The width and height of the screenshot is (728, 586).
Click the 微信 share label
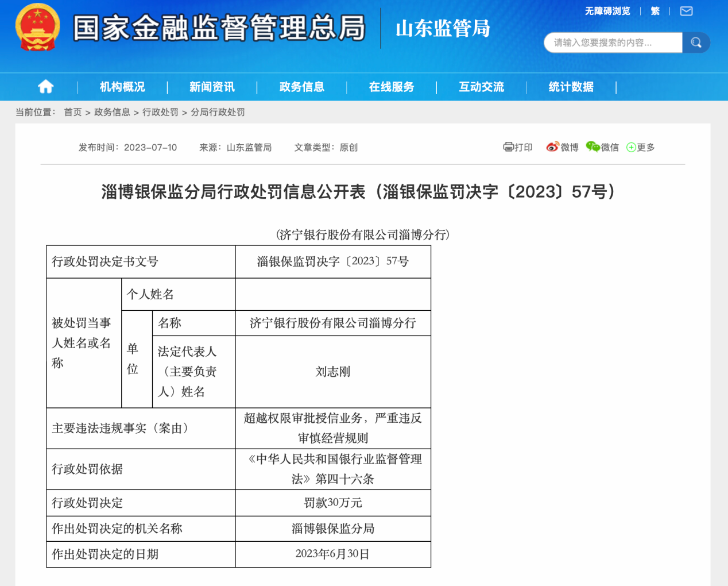pos(610,148)
